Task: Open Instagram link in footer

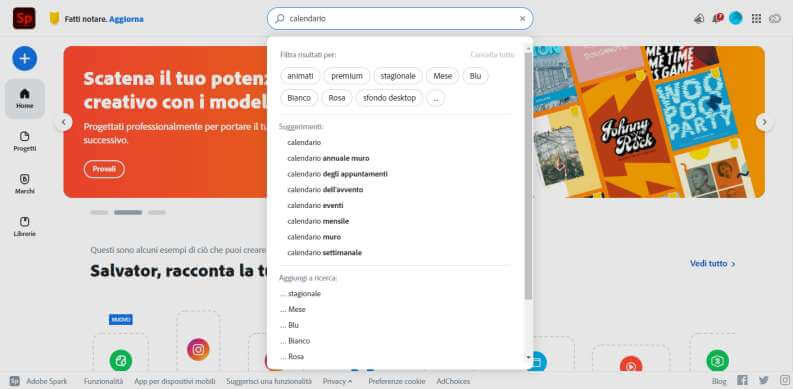Action: tap(785, 380)
